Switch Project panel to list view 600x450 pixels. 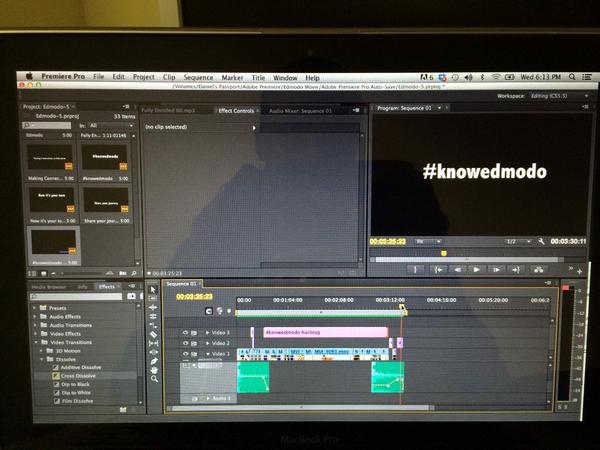click(x=32, y=274)
